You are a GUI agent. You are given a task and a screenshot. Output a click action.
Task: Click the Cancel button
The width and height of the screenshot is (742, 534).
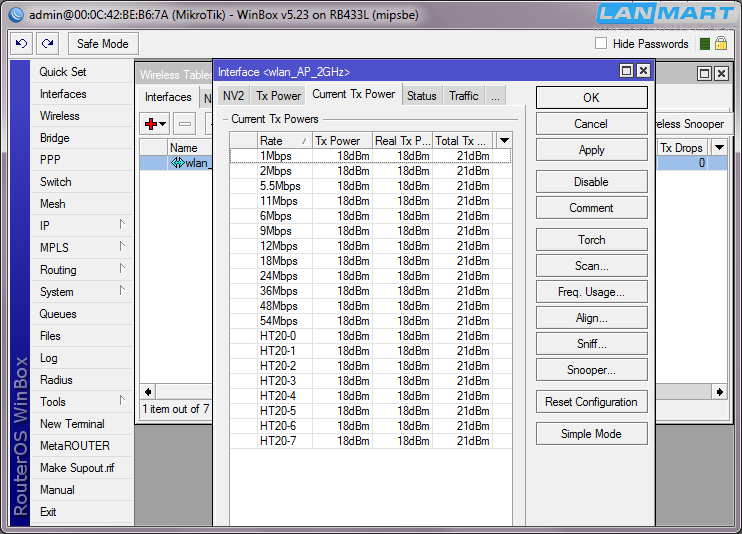pyautogui.click(x=591, y=124)
